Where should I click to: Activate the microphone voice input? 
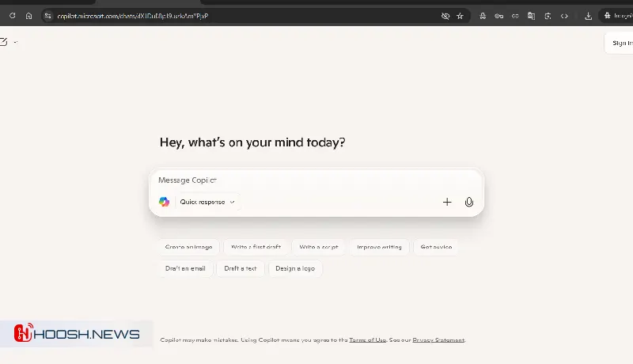point(469,202)
